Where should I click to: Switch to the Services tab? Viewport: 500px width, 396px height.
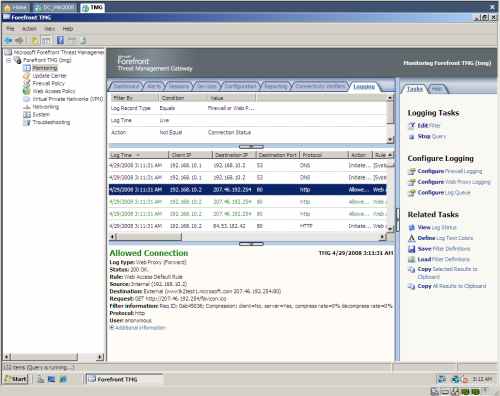tap(207, 86)
